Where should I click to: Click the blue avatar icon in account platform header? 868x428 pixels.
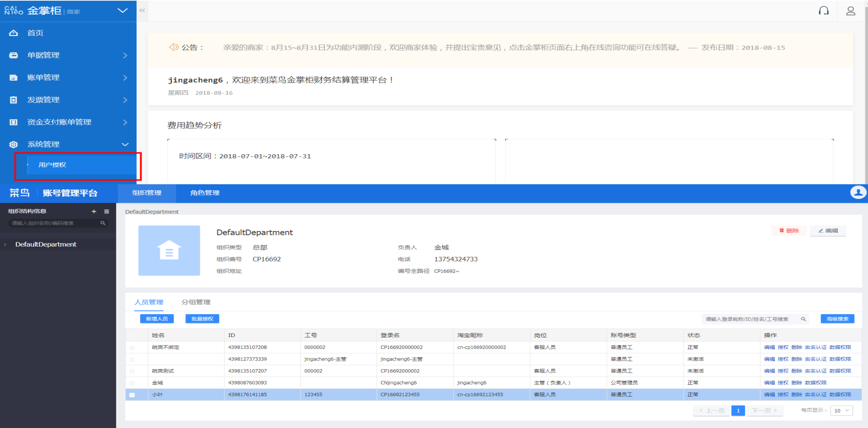tap(858, 192)
